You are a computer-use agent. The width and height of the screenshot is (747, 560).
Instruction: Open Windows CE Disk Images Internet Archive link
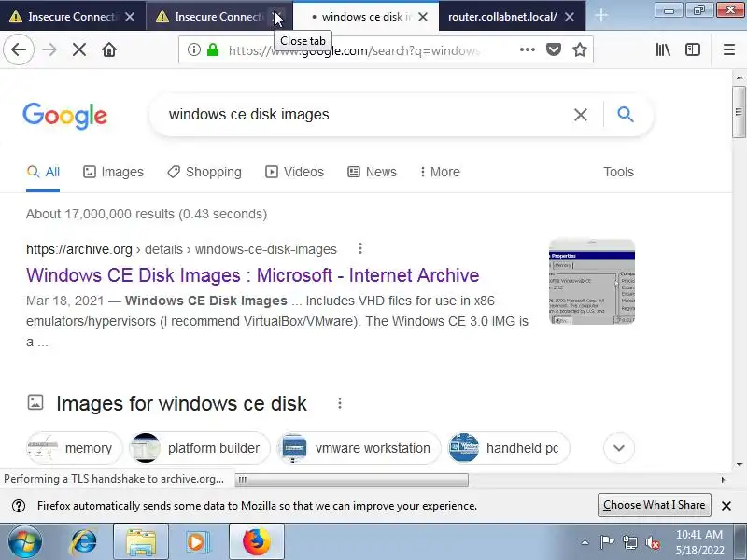252,275
